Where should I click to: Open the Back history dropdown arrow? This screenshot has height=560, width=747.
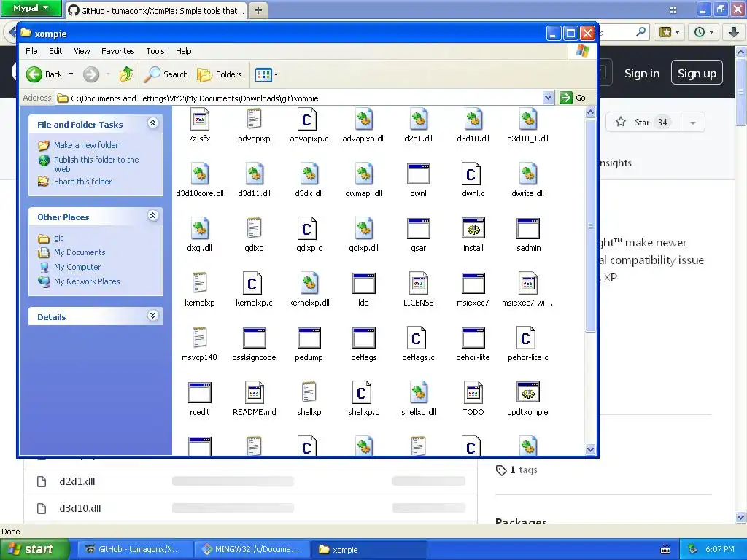[x=71, y=74]
